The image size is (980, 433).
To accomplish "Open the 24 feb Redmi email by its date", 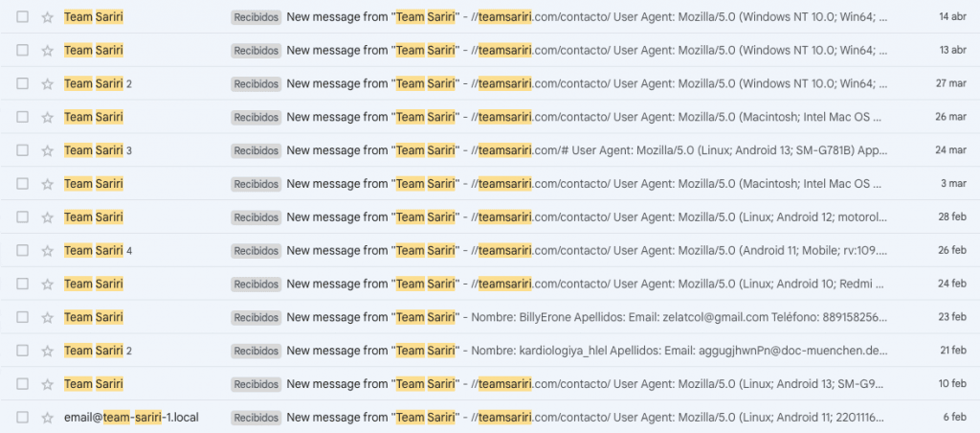I will pyautogui.click(x=951, y=284).
